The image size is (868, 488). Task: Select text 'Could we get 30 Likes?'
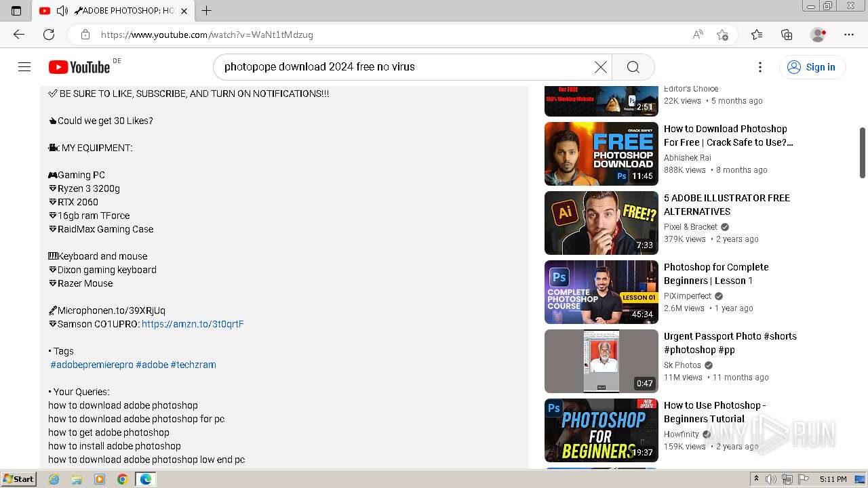pos(105,121)
